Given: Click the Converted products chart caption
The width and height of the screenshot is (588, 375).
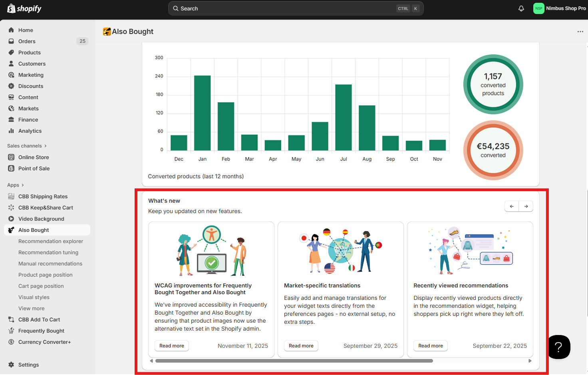Looking at the screenshot, I should 196,176.
